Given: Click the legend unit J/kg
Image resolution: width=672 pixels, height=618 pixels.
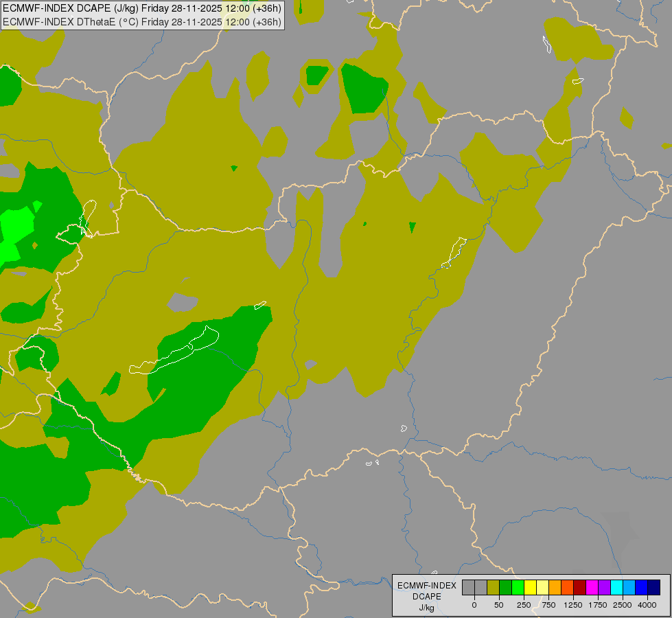Looking at the screenshot, I should pyautogui.click(x=427, y=608).
